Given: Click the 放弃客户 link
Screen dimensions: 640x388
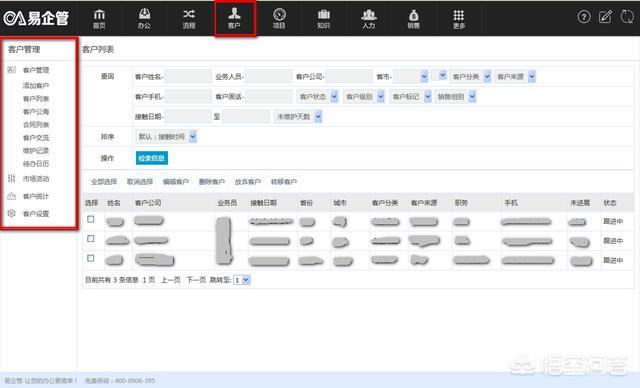Looking at the screenshot, I should tap(247, 182).
